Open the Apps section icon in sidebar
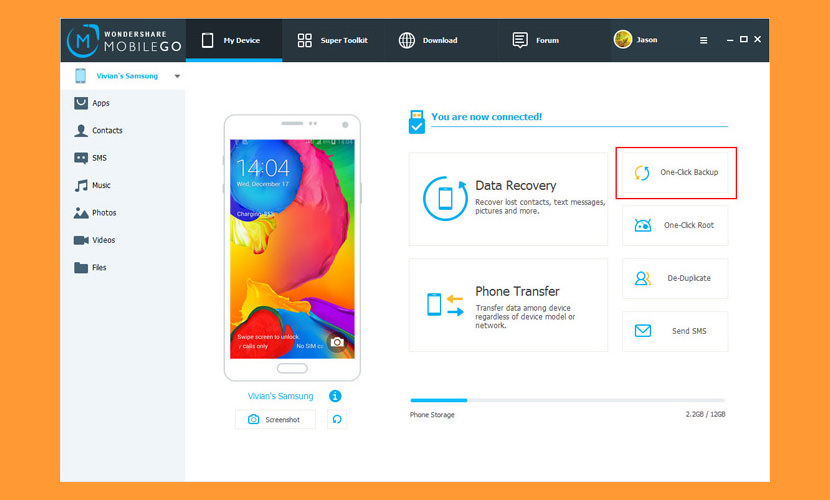Image resolution: width=830 pixels, height=500 pixels. pos(80,103)
